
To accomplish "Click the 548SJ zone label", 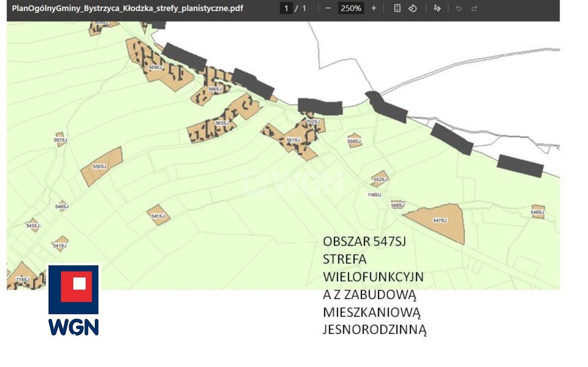I will 398,205.
